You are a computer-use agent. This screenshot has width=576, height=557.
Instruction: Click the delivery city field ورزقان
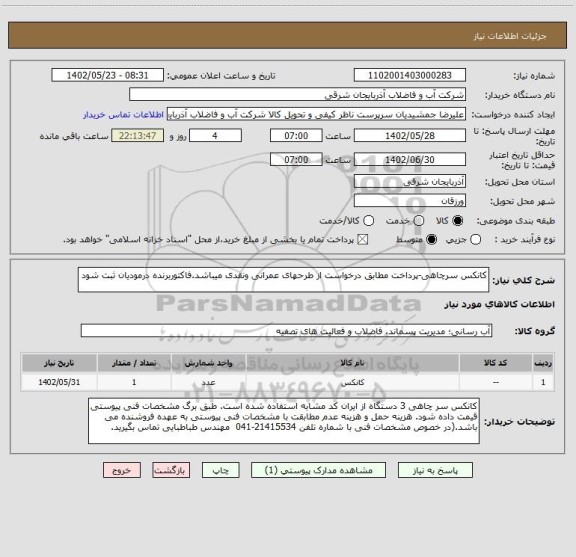pyautogui.click(x=410, y=201)
